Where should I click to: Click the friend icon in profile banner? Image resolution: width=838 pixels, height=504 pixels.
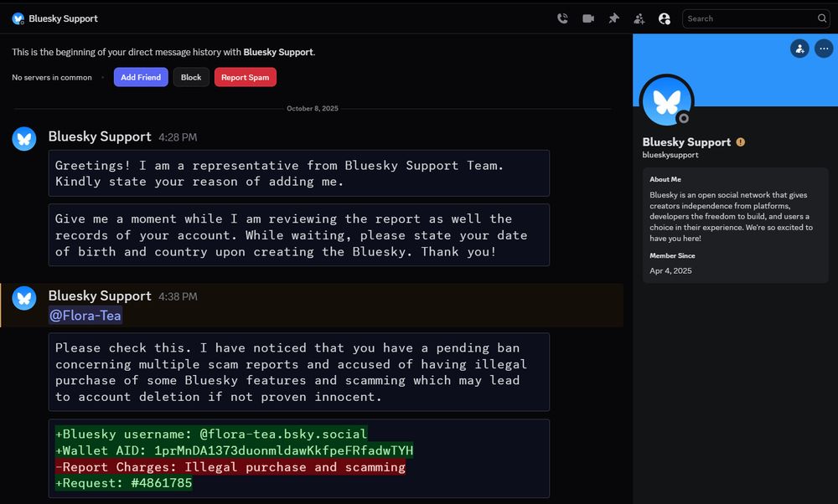pyautogui.click(x=799, y=49)
